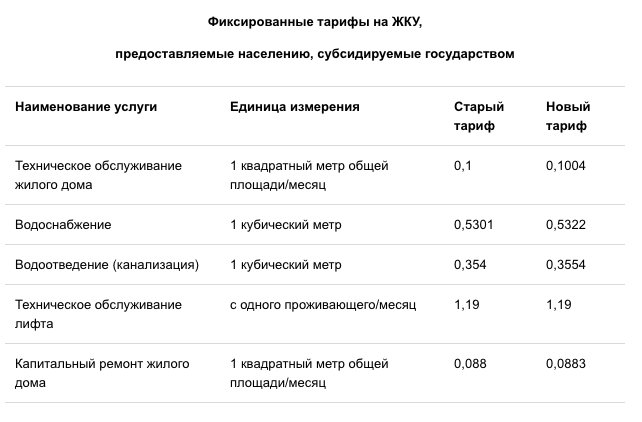Select the "Наименование услуги" column header

pyautogui.click(x=86, y=106)
